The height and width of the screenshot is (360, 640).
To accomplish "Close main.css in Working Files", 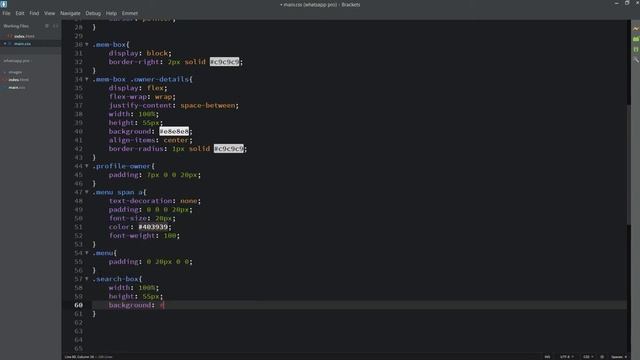I will pos(5,44).
